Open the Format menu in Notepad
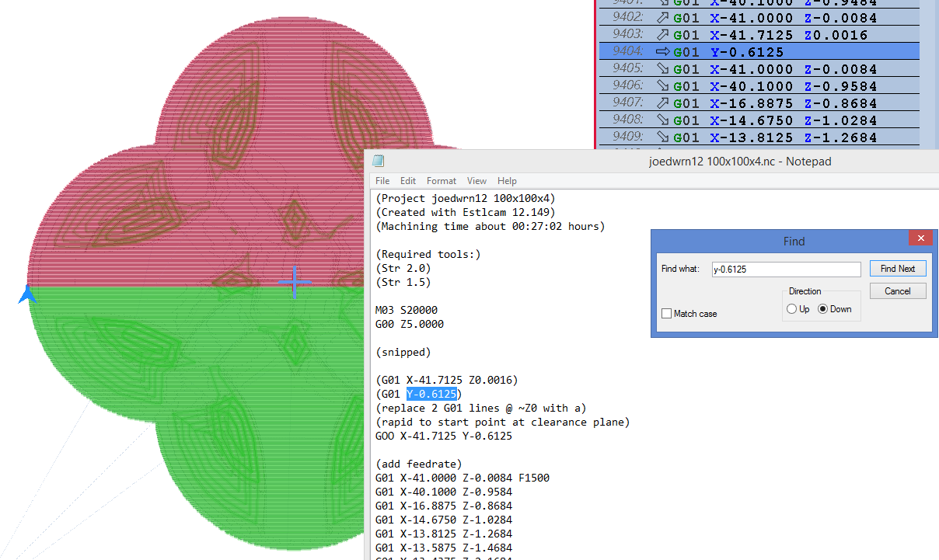This screenshot has width=939, height=560. pyautogui.click(x=442, y=181)
